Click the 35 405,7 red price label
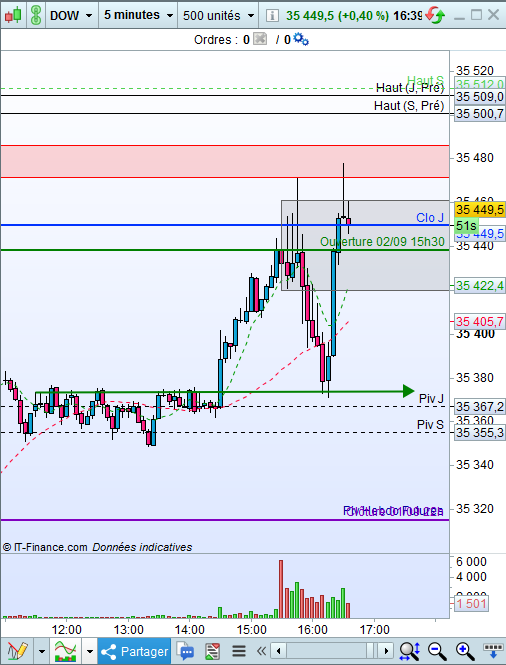 tap(480, 321)
